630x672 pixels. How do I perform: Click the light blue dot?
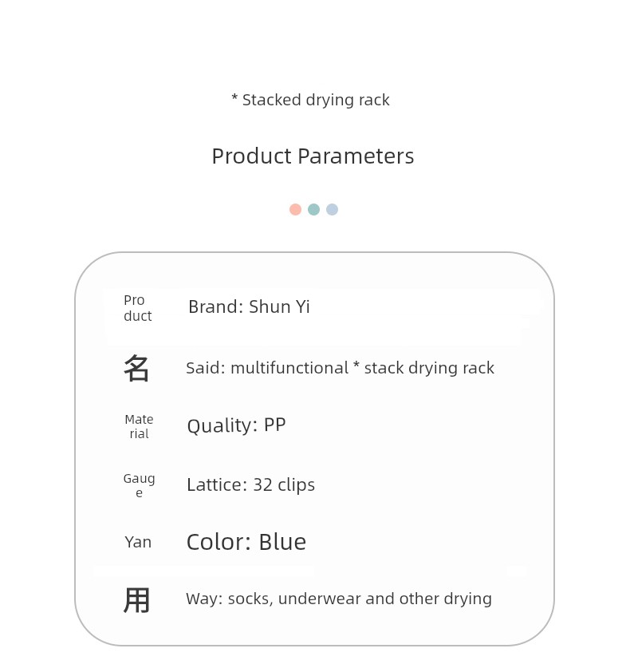(332, 209)
